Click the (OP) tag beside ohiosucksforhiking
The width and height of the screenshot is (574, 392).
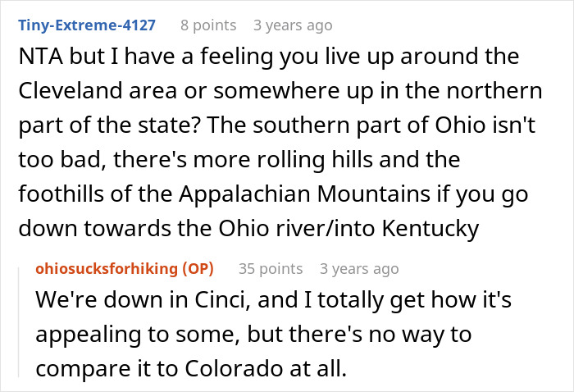click(207, 268)
